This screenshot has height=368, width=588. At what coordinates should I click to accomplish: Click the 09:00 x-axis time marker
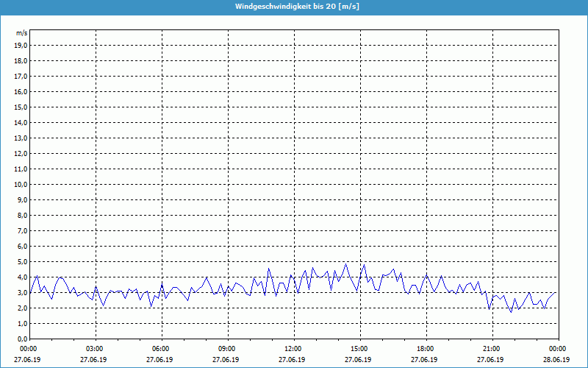coord(227,349)
